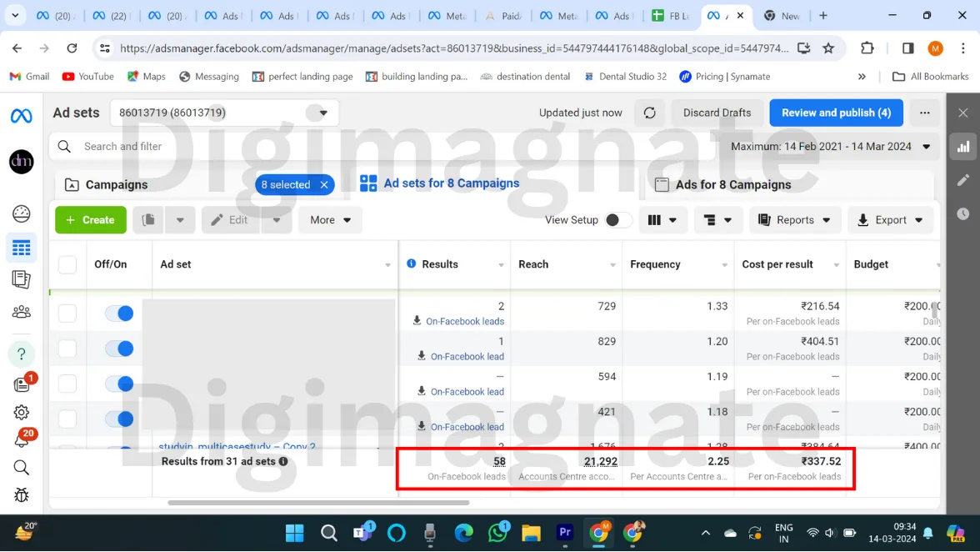Open WhatsApp from the Windows taskbar

click(498, 533)
